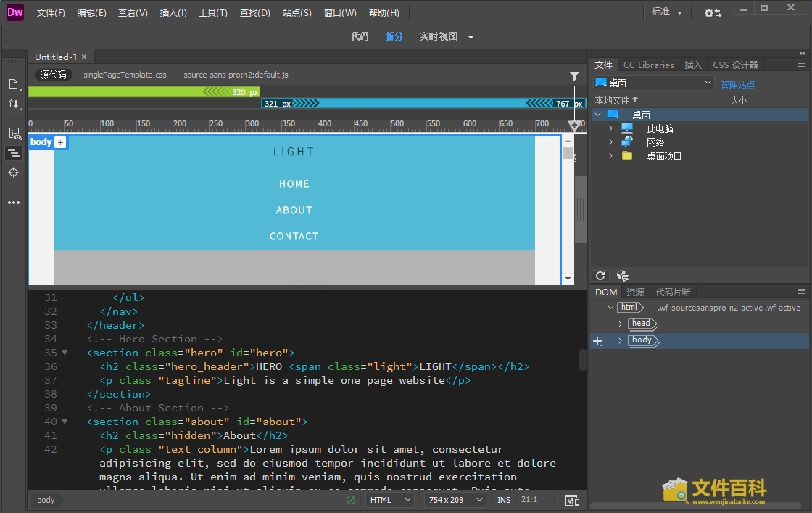
Task: Open the HTML document type dropdown
Action: (x=390, y=500)
